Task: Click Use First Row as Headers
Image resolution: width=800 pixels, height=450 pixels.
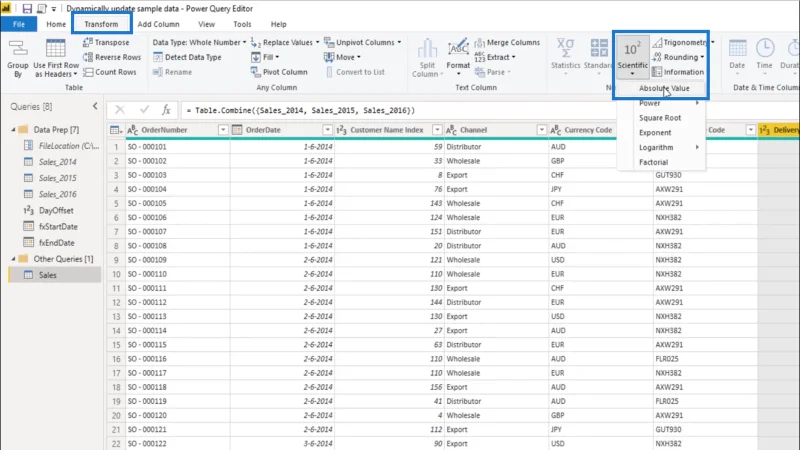Action: tap(56, 58)
